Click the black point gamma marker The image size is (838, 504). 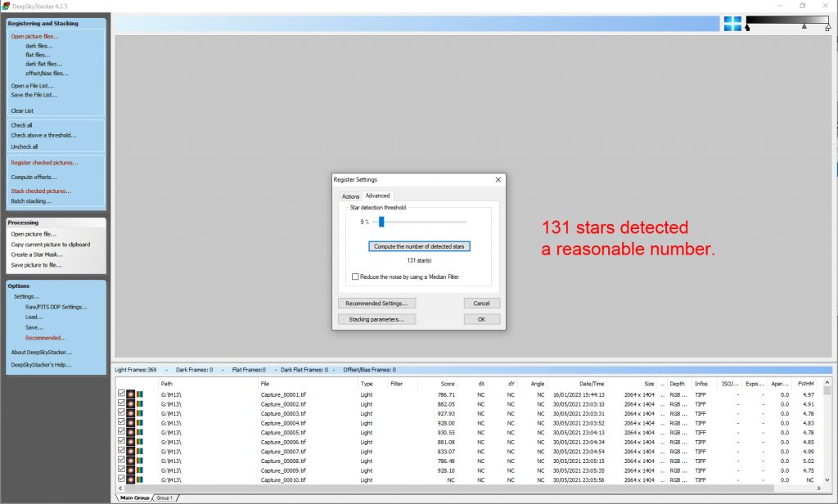747,28
